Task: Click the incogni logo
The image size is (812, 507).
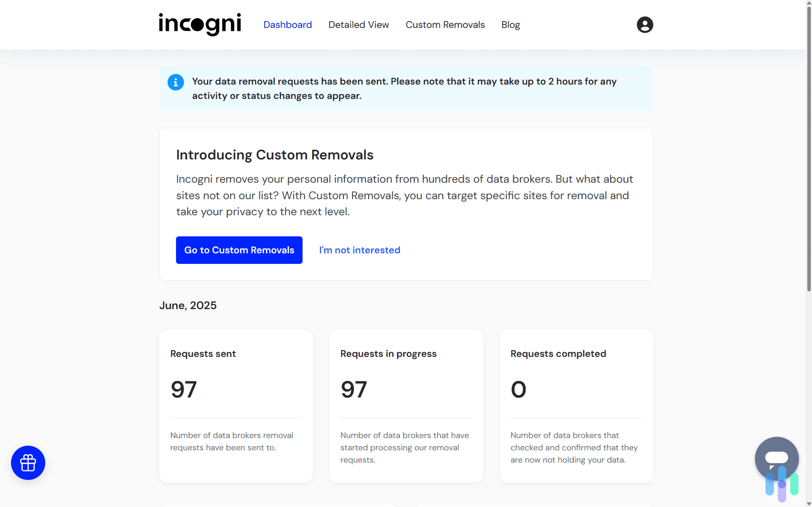Action: pos(200,24)
